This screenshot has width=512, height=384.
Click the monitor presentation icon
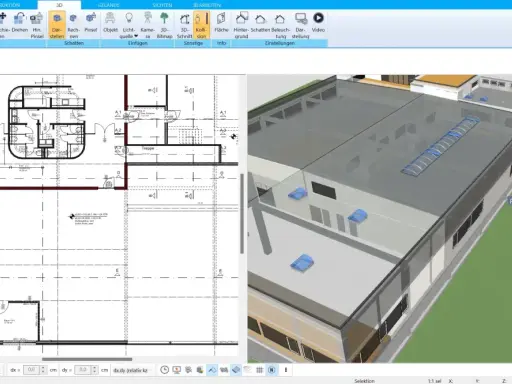click(x=176, y=370)
